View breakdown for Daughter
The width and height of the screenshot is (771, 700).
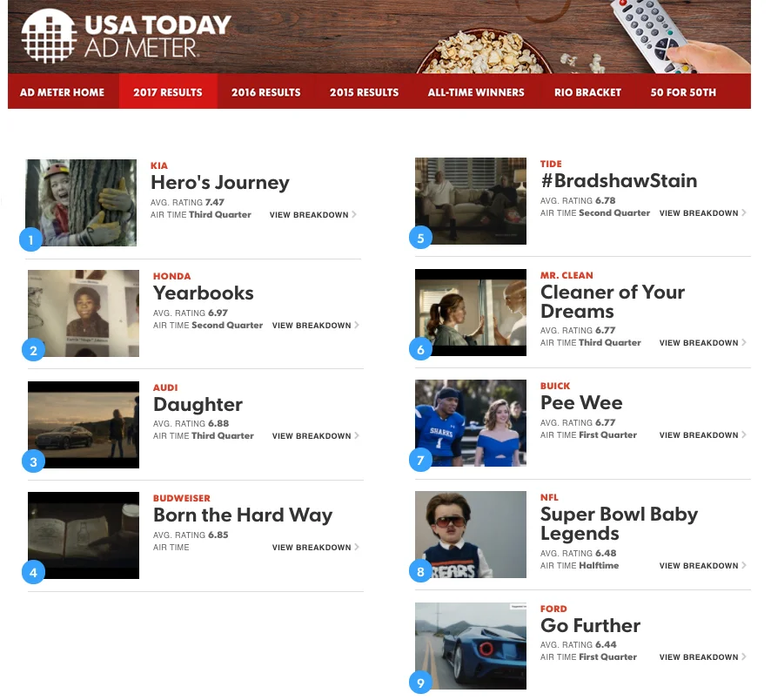pyautogui.click(x=316, y=436)
